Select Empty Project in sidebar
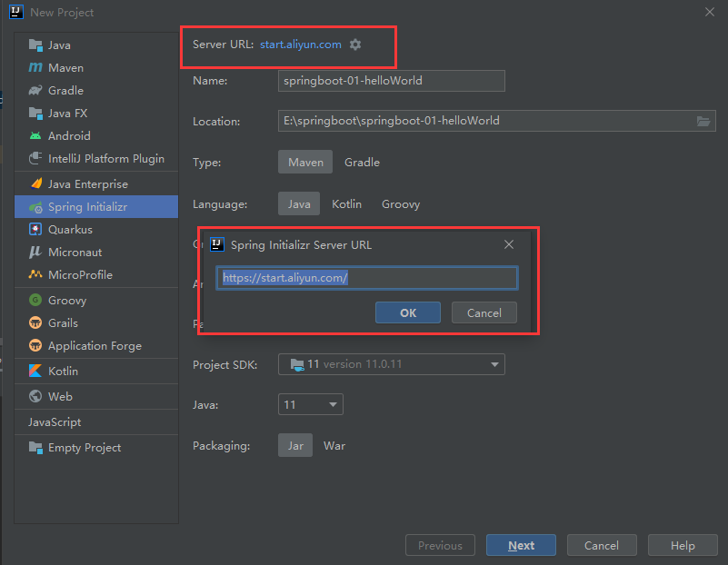Screen dimensions: 728x565 [x=96, y=448]
